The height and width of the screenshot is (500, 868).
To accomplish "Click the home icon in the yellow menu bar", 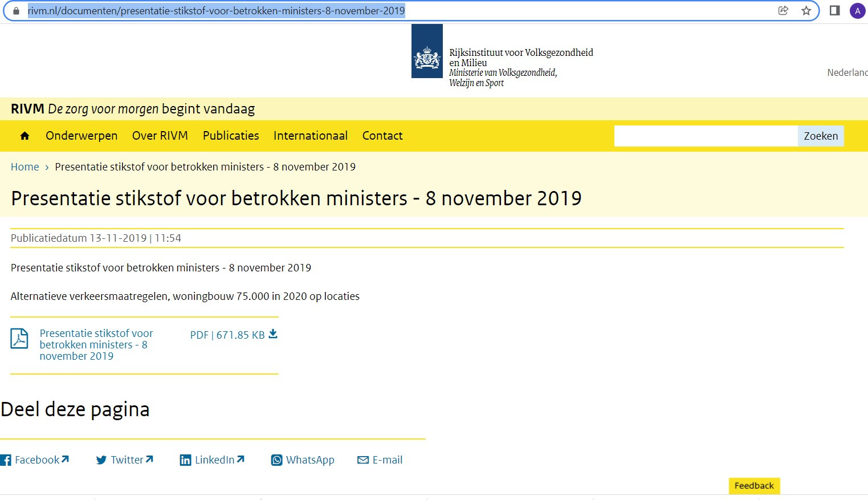I will click(24, 136).
